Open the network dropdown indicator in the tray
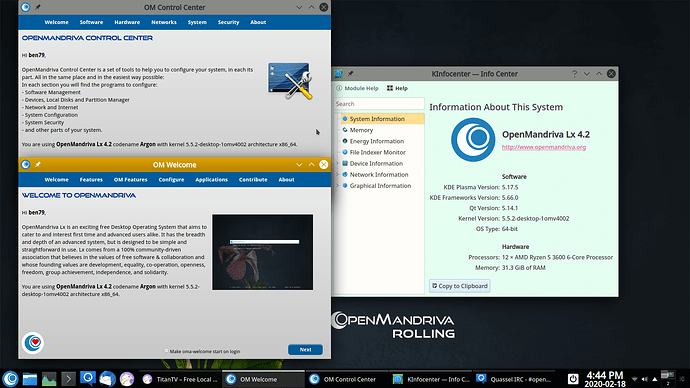The height and width of the screenshot is (388, 690). click(x=635, y=379)
